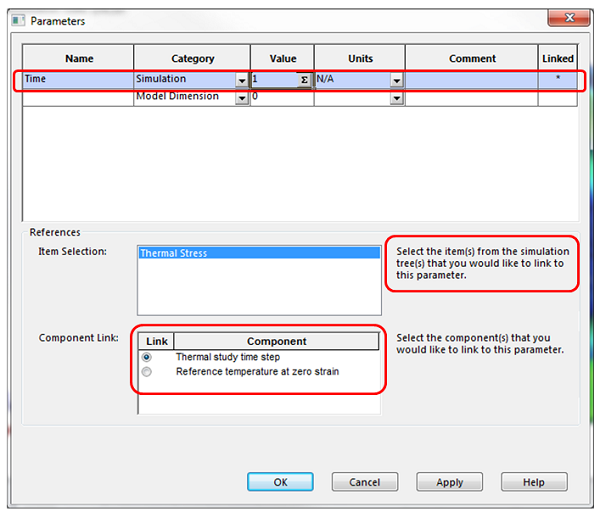The width and height of the screenshot is (600, 517).
Task: Open the second row units dropdown
Action: (396, 98)
